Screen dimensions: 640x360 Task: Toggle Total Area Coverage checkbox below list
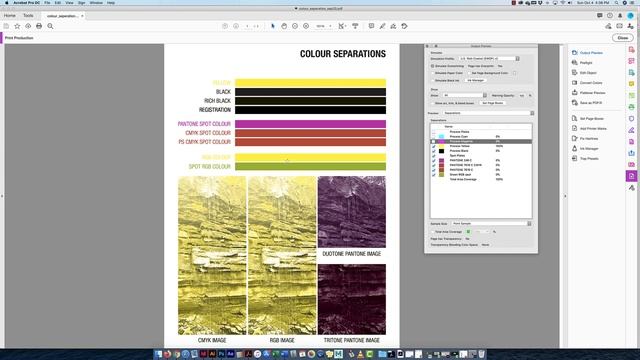click(x=433, y=232)
